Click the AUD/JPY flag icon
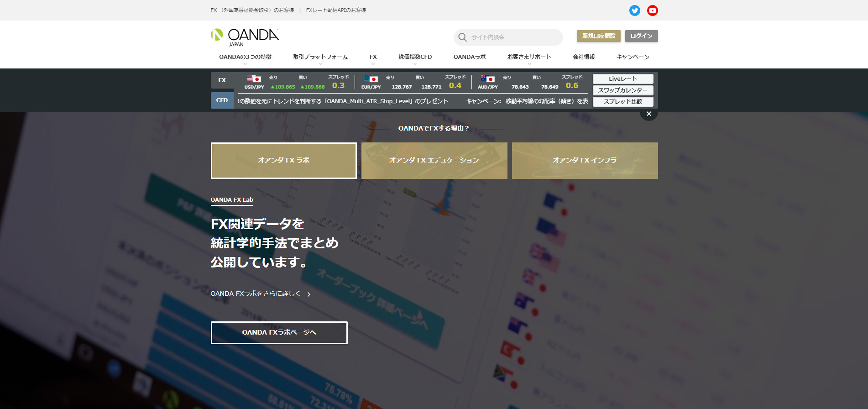The width and height of the screenshot is (868, 409). coord(488,79)
